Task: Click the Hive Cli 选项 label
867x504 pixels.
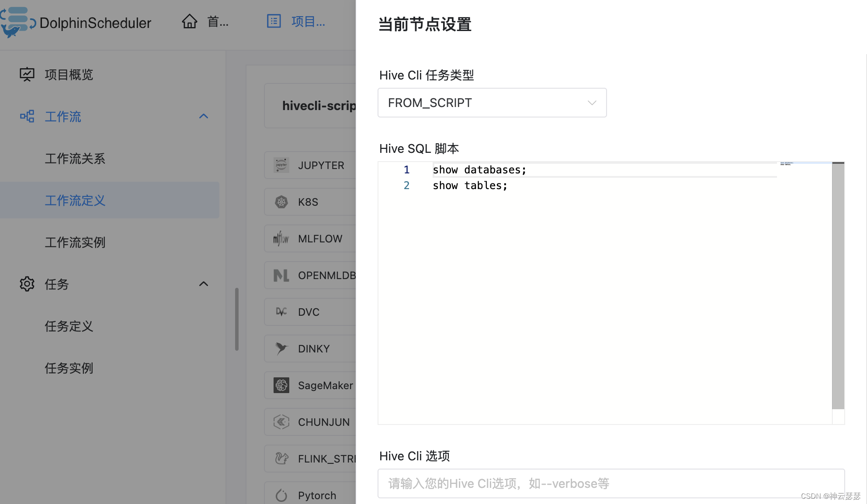Action: 415,456
